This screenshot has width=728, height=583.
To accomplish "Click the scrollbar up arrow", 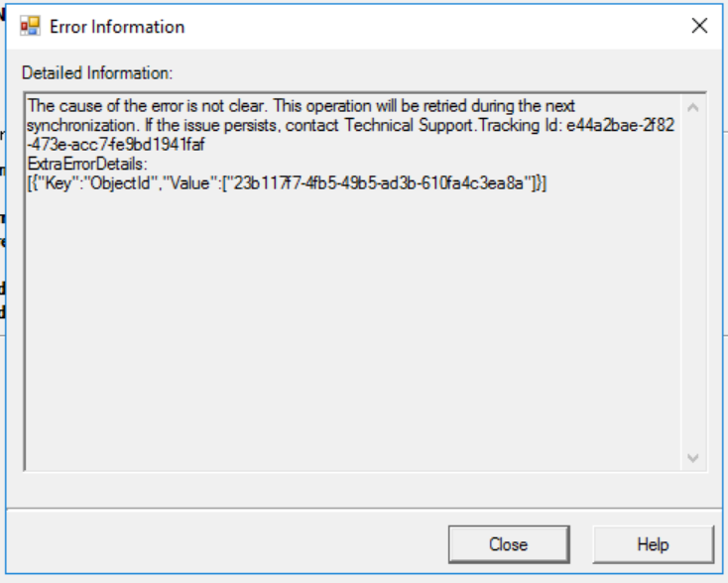I will coord(693,107).
